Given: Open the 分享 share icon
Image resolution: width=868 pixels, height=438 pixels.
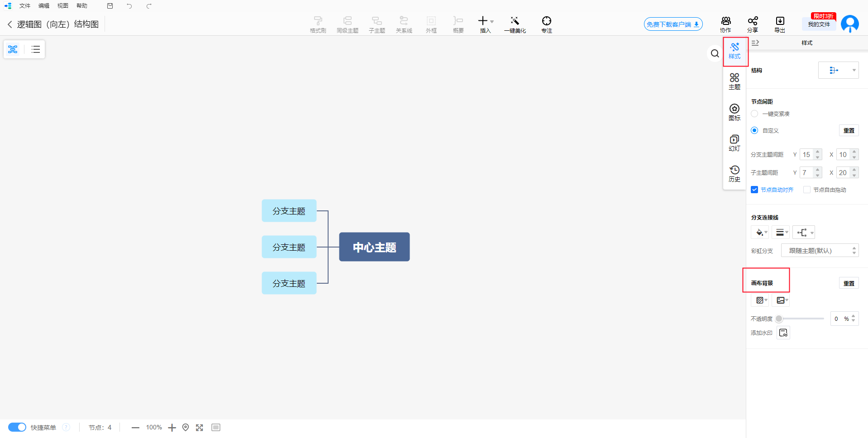Looking at the screenshot, I should point(752,21).
